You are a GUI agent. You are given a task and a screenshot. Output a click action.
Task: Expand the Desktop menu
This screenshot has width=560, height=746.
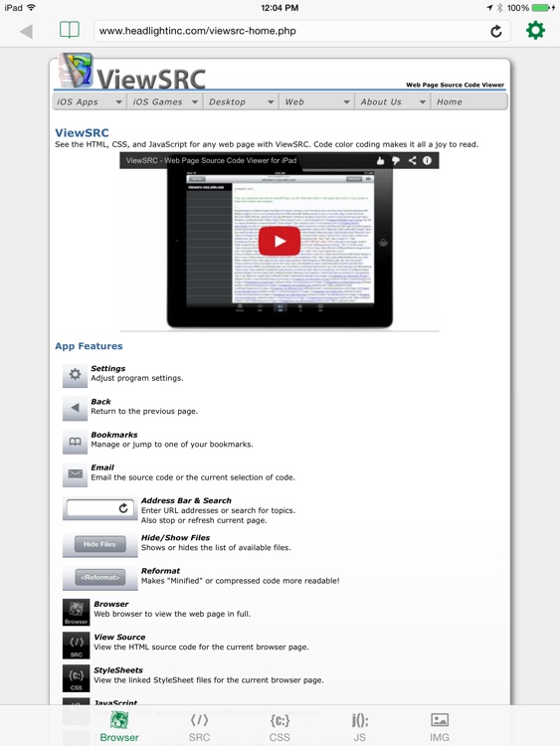241,101
